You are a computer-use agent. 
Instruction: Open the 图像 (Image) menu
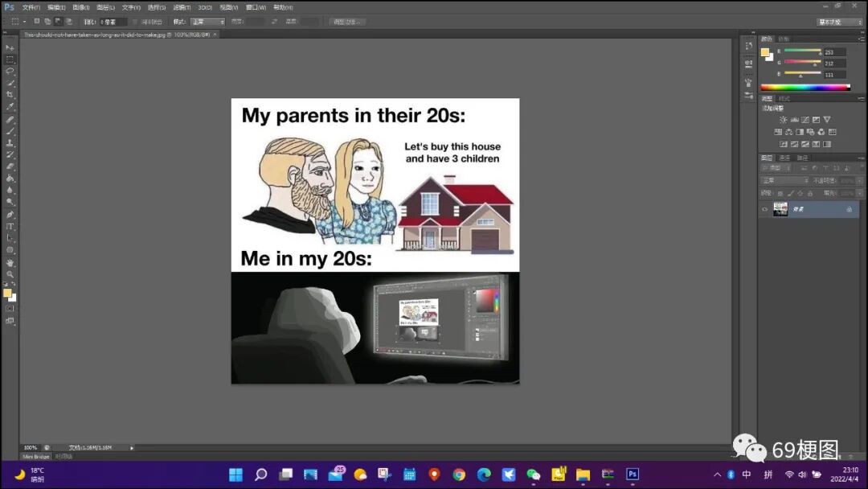[81, 7]
